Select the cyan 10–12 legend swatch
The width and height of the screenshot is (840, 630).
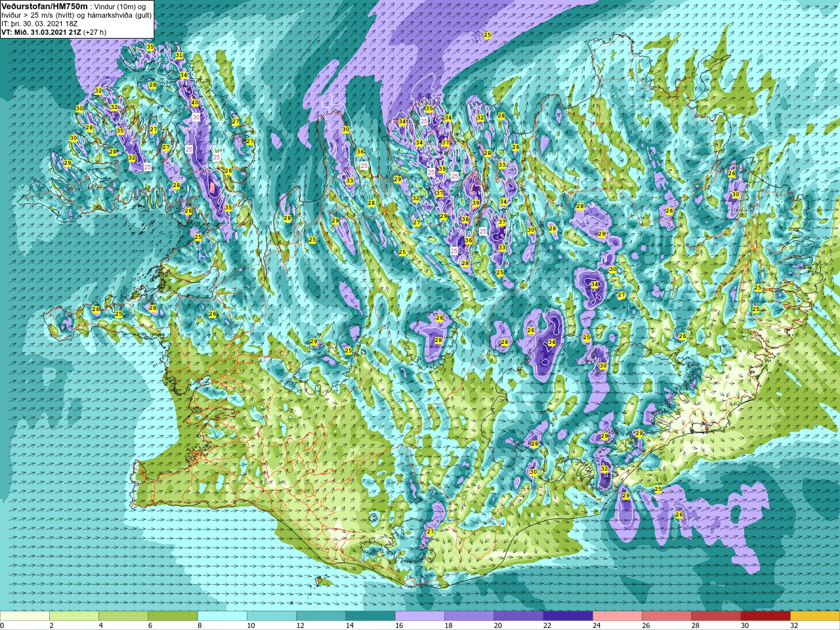pos(272,617)
